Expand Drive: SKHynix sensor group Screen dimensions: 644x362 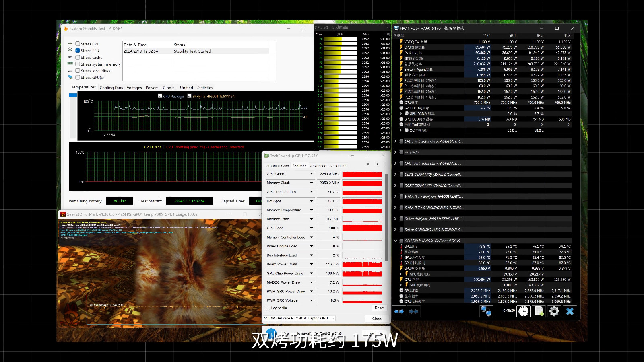tap(395, 219)
